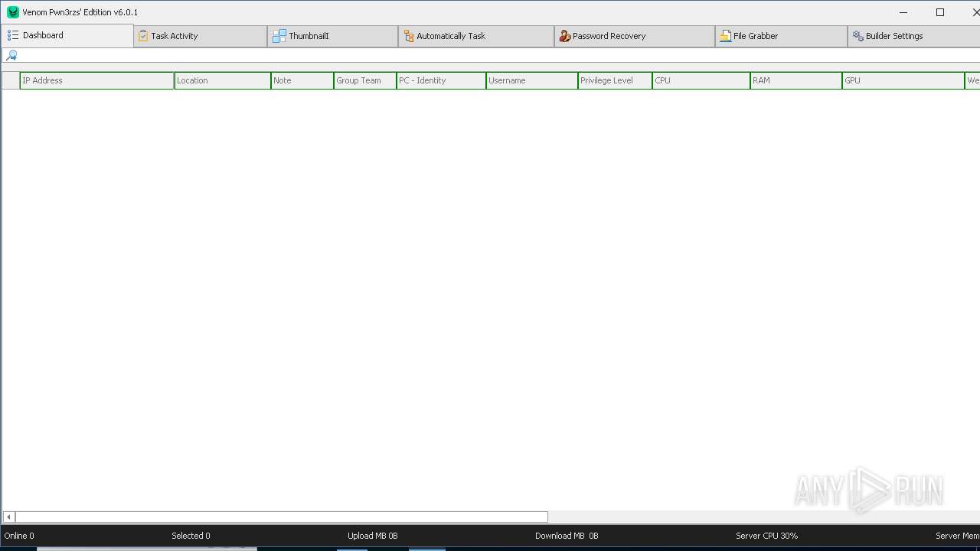Click the Automatically Task icon

coord(409,36)
